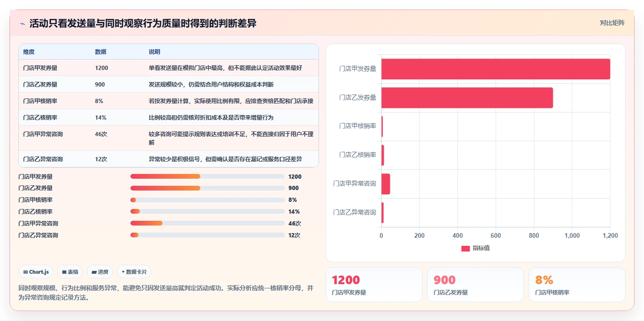This screenshot has height=321, width=644.
Task: Click x-axis tick 1,000
Action: (572, 235)
